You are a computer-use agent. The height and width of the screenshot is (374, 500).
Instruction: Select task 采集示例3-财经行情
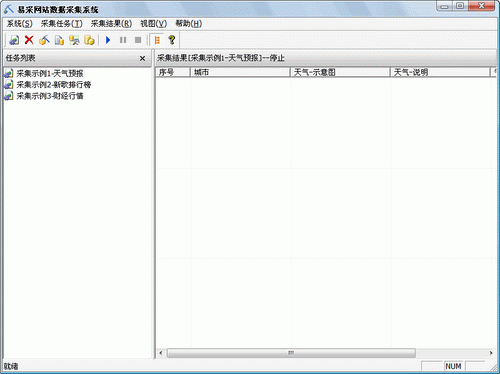click(x=50, y=96)
